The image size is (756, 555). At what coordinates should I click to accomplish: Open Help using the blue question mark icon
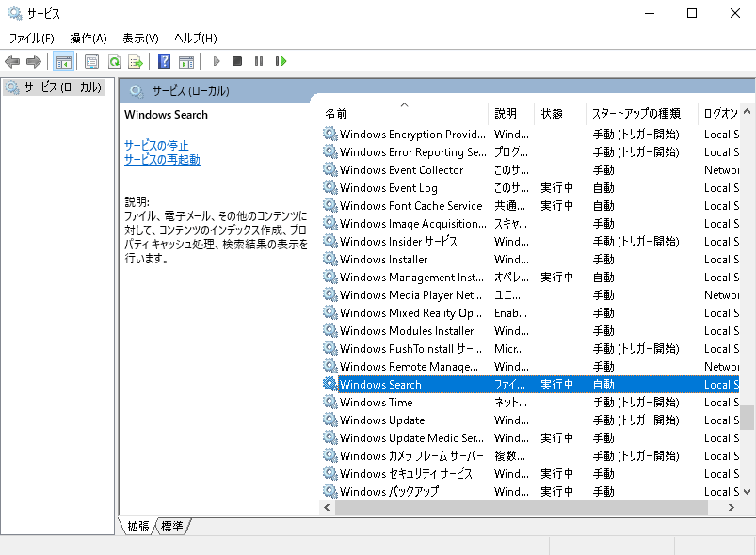(x=165, y=60)
